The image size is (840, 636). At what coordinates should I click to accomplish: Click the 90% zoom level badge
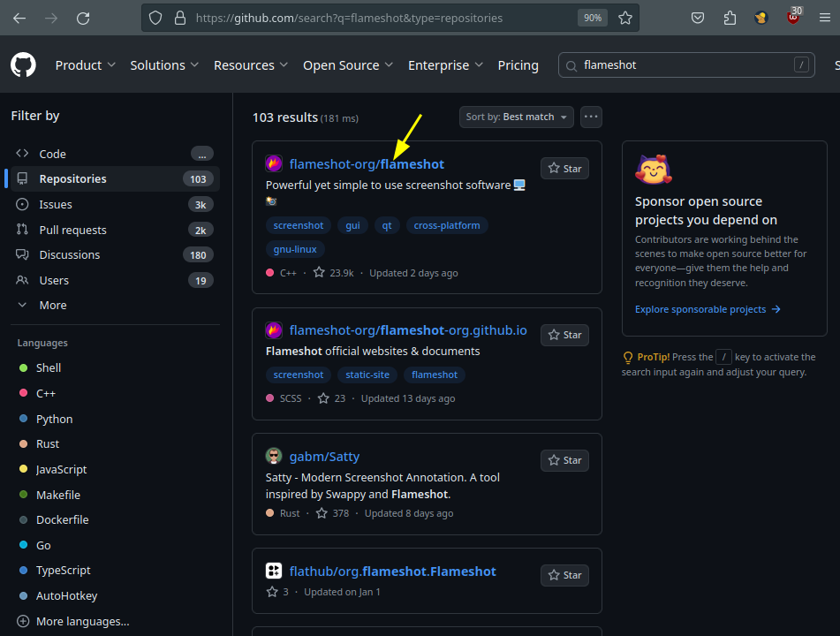593,19
